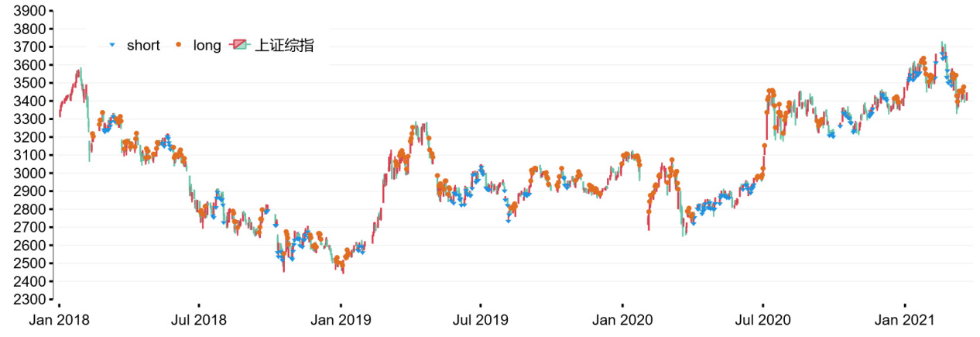Select the 2700 y-axis label

(x=29, y=227)
